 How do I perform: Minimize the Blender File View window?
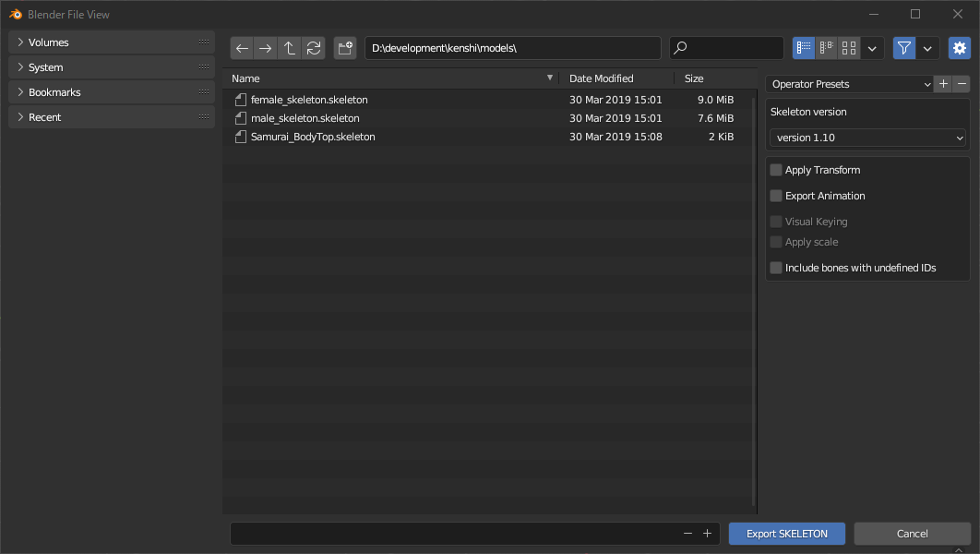click(x=874, y=14)
